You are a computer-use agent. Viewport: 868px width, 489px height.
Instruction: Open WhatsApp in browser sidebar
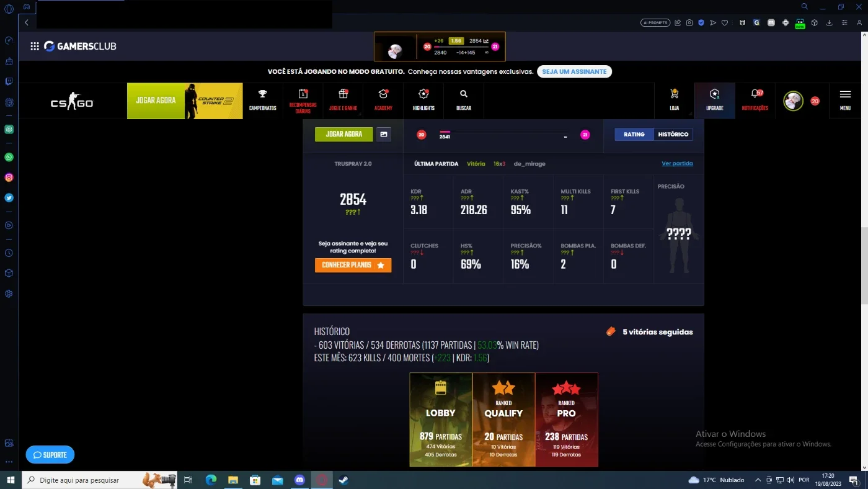point(9,157)
